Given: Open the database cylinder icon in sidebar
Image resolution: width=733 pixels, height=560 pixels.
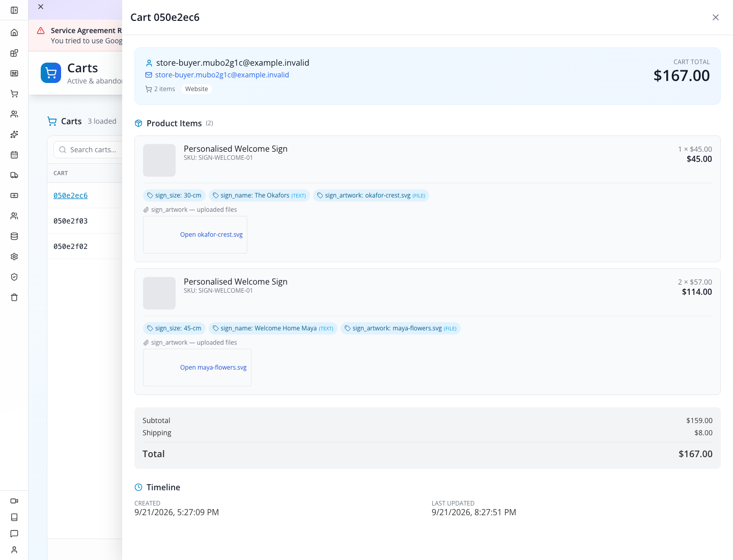Looking at the screenshot, I should point(14,236).
